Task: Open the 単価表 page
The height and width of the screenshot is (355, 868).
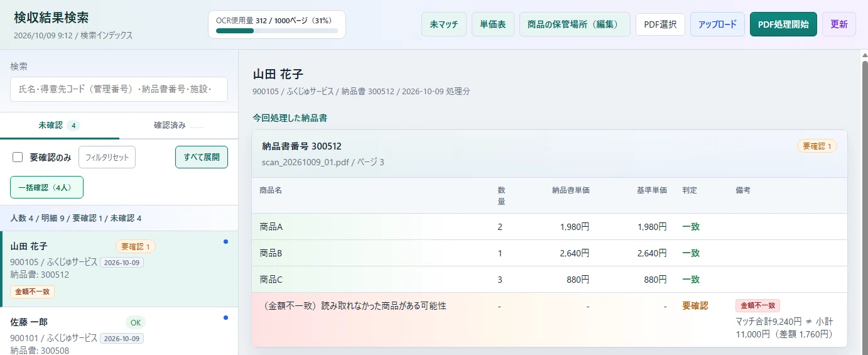Action: pos(493,25)
